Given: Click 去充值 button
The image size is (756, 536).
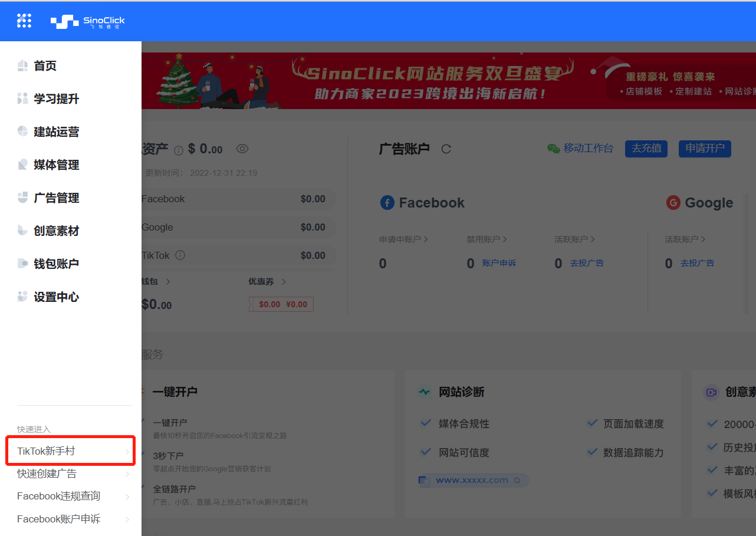Looking at the screenshot, I should pyautogui.click(x=646, y=149).
